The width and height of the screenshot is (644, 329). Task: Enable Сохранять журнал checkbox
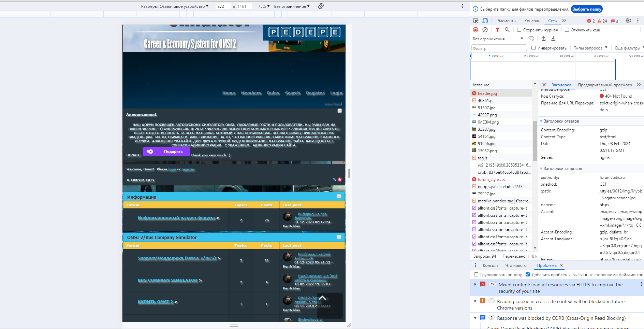click(x=519, y=30)
